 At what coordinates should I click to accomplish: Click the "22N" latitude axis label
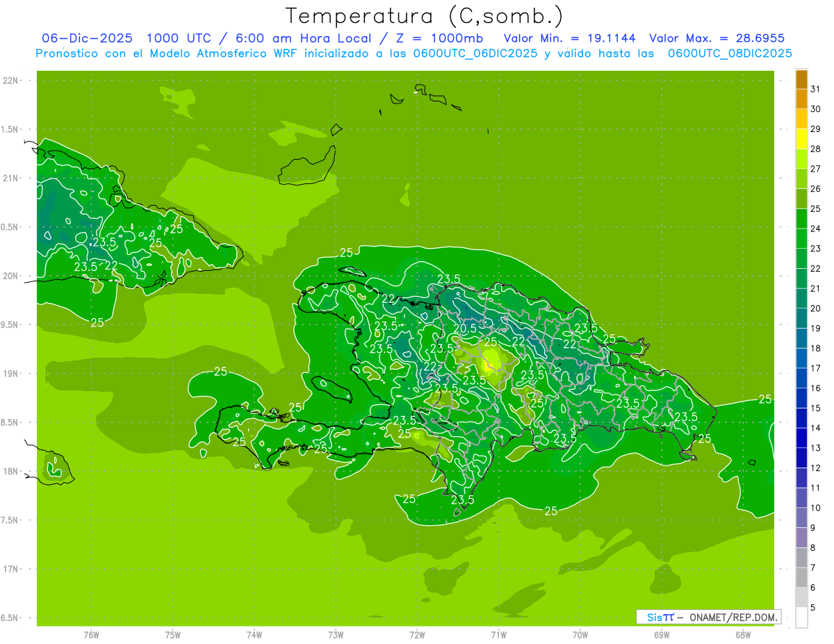[11, 81]
